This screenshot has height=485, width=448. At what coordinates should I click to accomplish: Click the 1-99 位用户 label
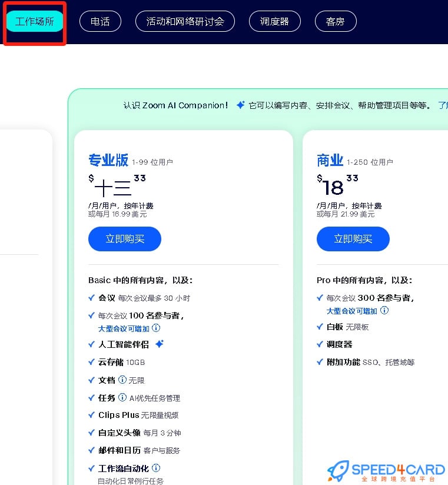[x=152, y=162]
